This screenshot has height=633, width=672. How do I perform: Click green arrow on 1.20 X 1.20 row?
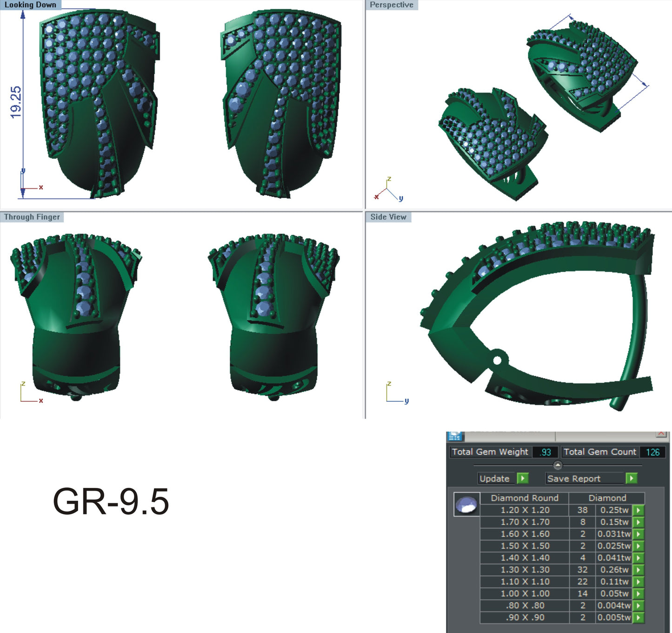point(639,510)
